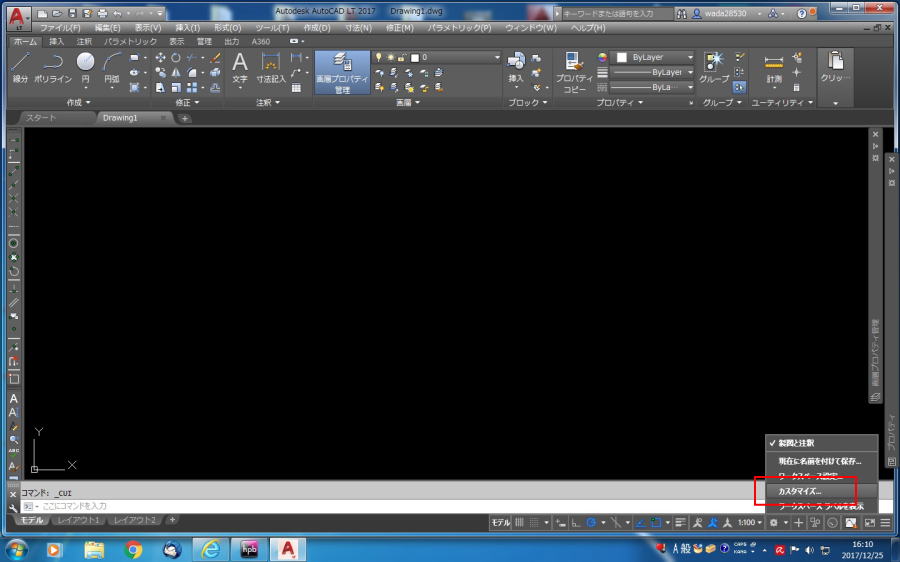This screenshot has height=562, width=900.
Task: Select the ポリライン (Polyline) tool
Action: point(53,68)
